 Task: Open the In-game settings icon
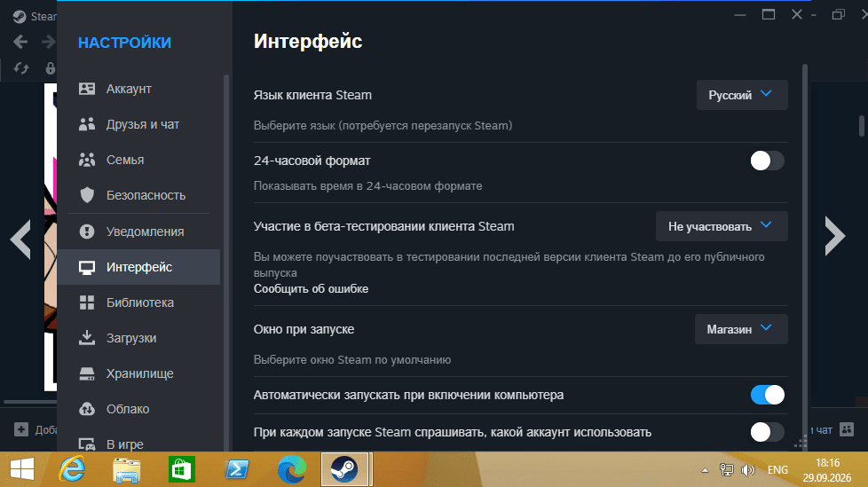87,444
